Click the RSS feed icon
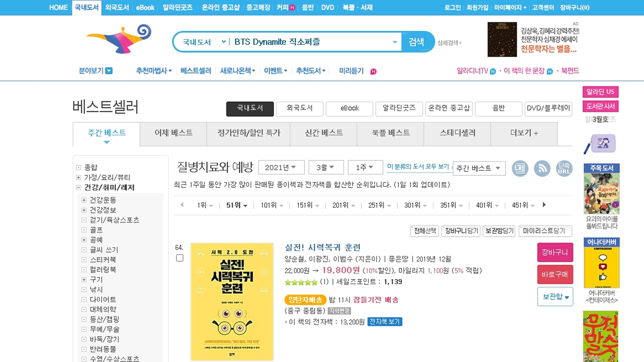The image size is (644, 362). pyautogui.click(x=542, y=168)
